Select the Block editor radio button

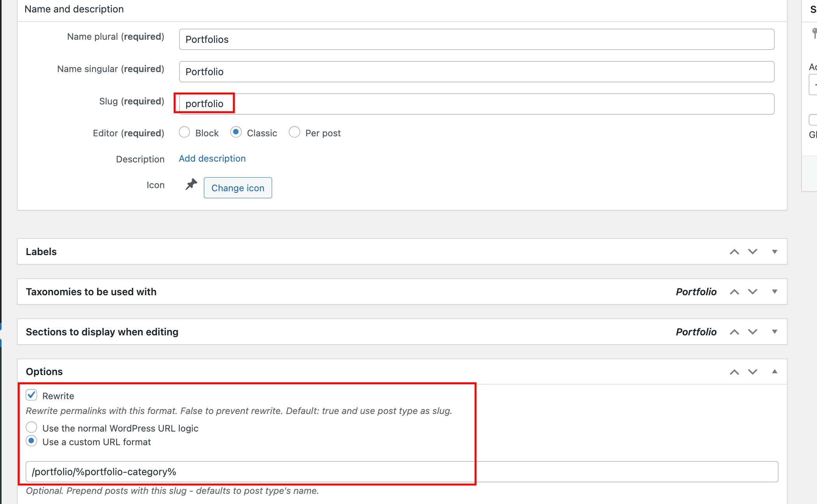point(184,132)
